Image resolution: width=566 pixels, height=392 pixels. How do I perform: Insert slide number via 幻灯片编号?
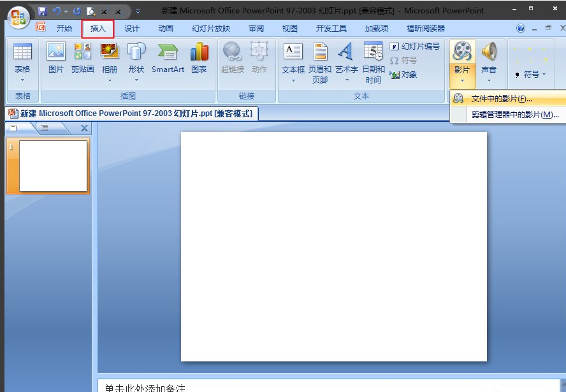pyautogui.click(x=415, y=46)
